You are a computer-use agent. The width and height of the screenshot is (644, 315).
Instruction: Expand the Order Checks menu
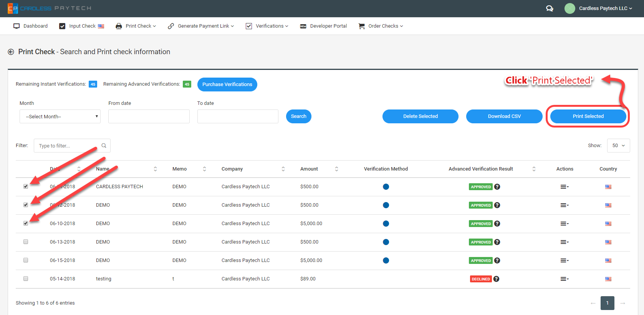tap(381, 26)
